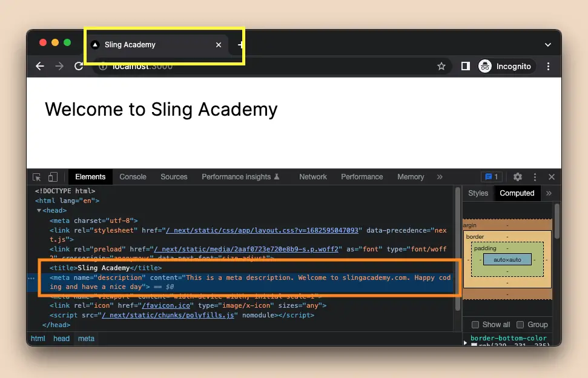Viewport: 588px width, 378px height.
Task: Open the side panel icon
Action: coord(466,67)
